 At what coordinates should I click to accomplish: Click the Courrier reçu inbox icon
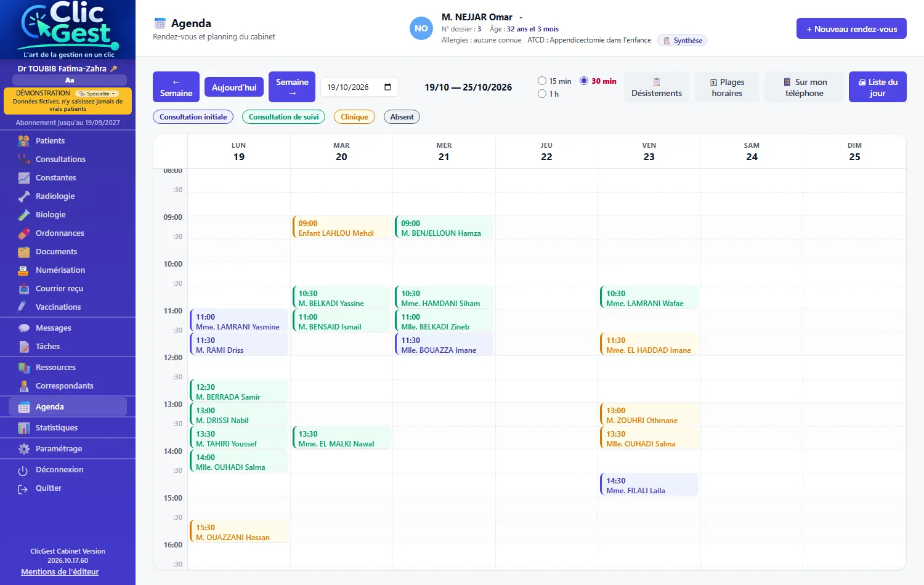[24, 289]
